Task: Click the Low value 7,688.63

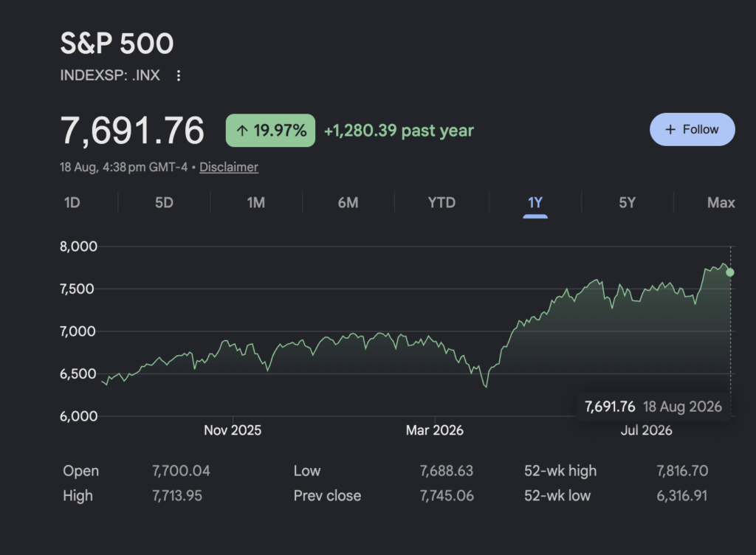Action: tap(447, 471)
